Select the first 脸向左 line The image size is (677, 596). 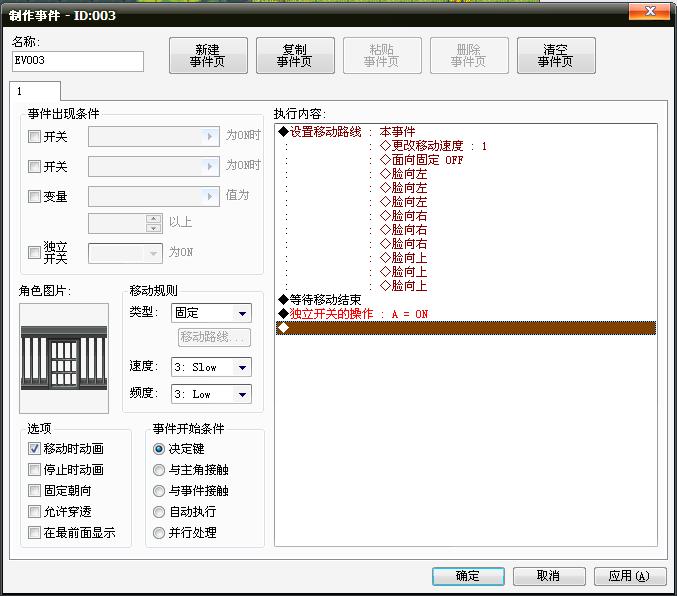click(466, 174)
